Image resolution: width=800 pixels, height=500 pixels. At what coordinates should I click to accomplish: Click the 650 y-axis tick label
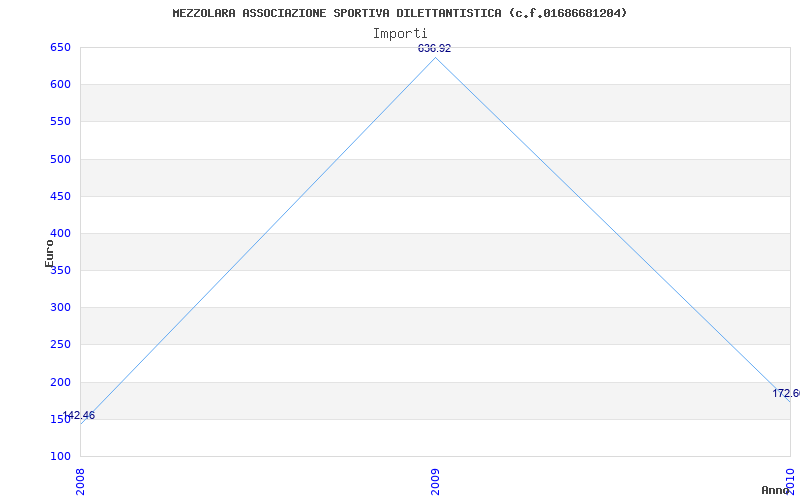pyautogui.click(x=60, y=47)
